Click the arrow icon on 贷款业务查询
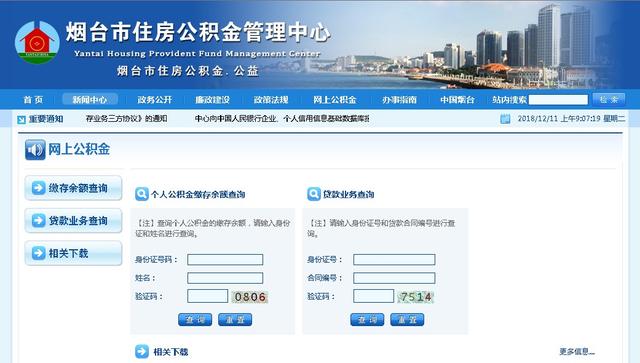This screenshot has width=640, height=363. 38,220
